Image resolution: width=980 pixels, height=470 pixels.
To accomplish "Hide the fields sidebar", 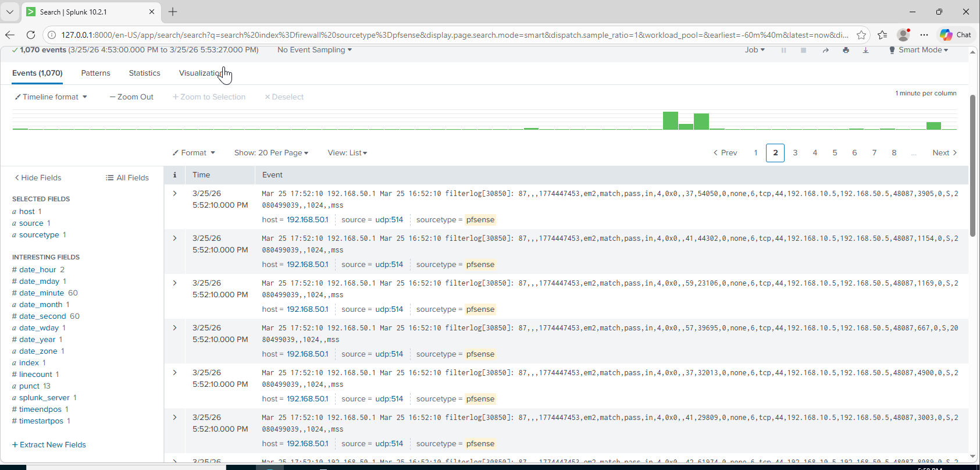I will [x=38, y=178].
